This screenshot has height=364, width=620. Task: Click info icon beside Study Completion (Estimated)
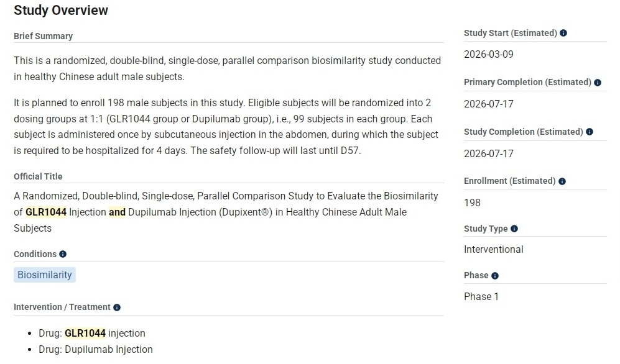coord(590,132)
